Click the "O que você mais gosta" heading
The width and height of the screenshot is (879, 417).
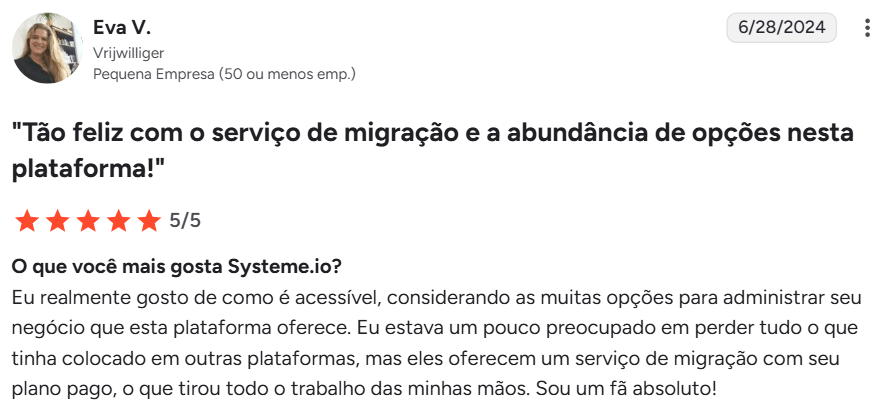coord(116,268)
